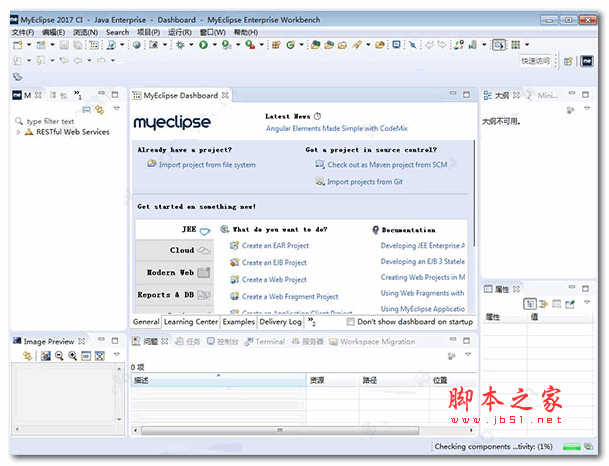Open view menu triangle in explorer panel
609x466 pixels.
(x=117, y=108)
